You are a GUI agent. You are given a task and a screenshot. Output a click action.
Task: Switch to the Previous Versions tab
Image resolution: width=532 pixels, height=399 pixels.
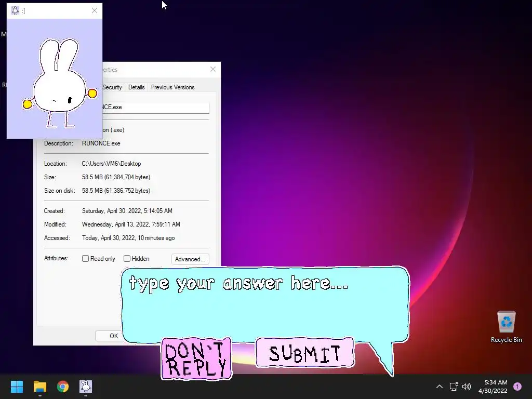[172, 87]
